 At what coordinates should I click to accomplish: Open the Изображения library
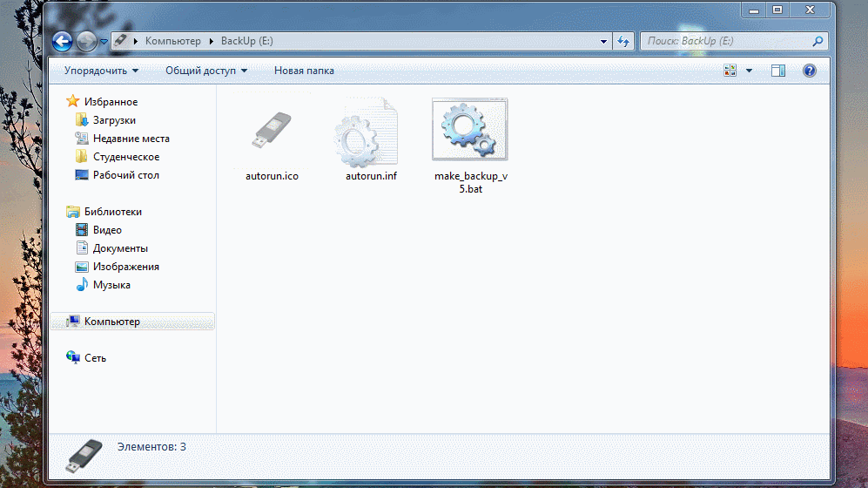125,267
